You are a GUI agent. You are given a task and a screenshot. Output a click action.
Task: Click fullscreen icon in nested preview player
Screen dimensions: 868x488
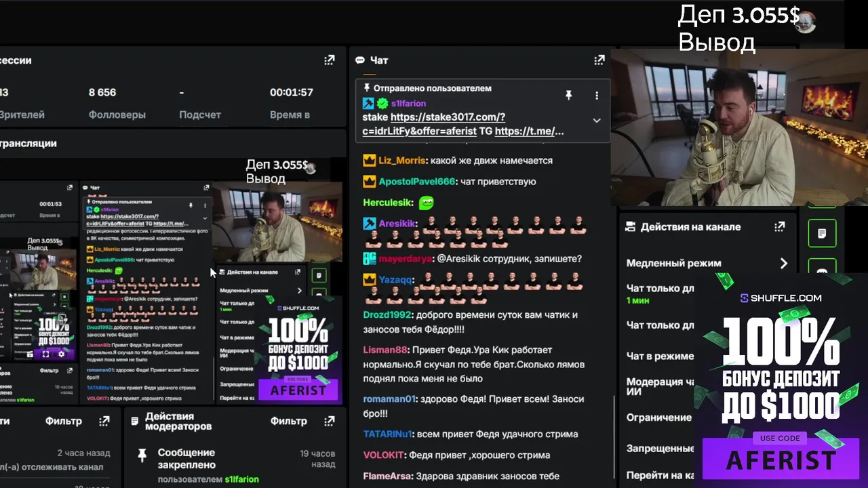point(45,354)
